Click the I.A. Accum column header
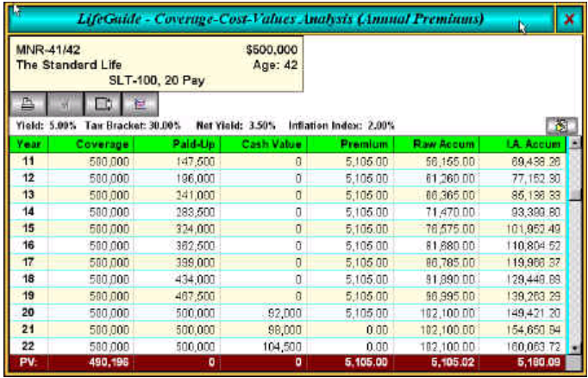The image size is (588, 378). click(523, 144)
